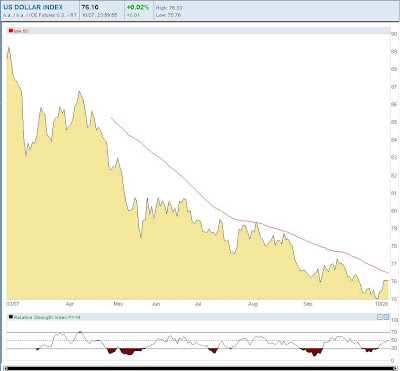400x371 pixels.
Task: Click the 80 price axis label
Action: coord(394,211)
